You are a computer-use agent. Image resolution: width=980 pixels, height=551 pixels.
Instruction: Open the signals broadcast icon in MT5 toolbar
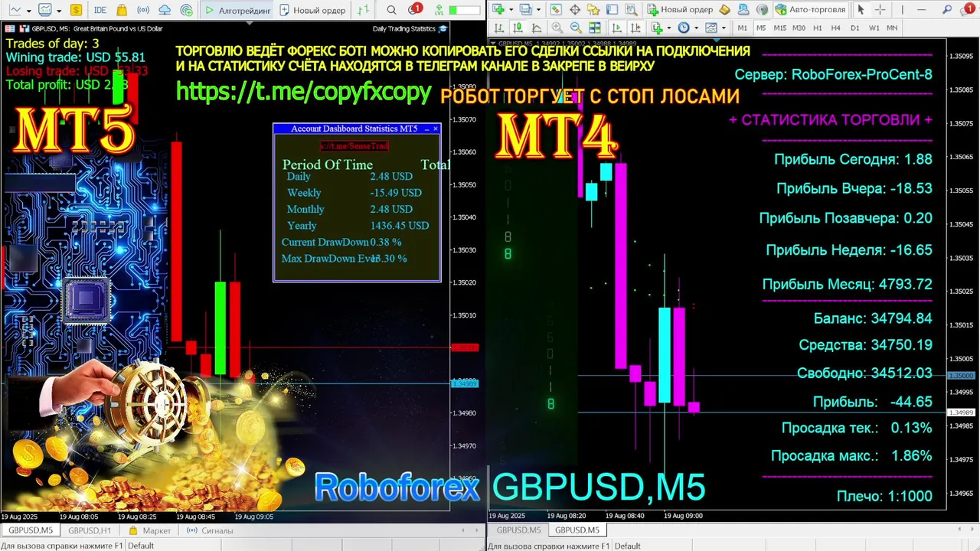coord(143,10)
